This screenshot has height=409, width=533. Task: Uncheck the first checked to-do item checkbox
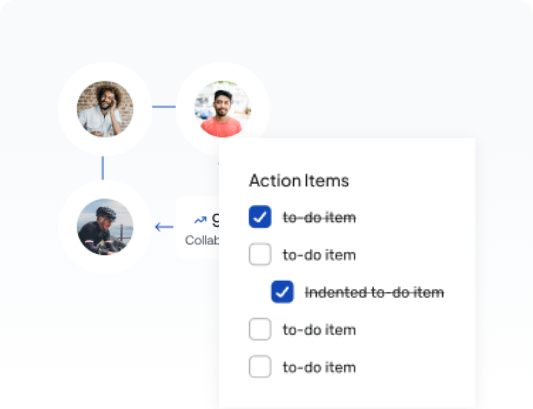pos(260,217)
